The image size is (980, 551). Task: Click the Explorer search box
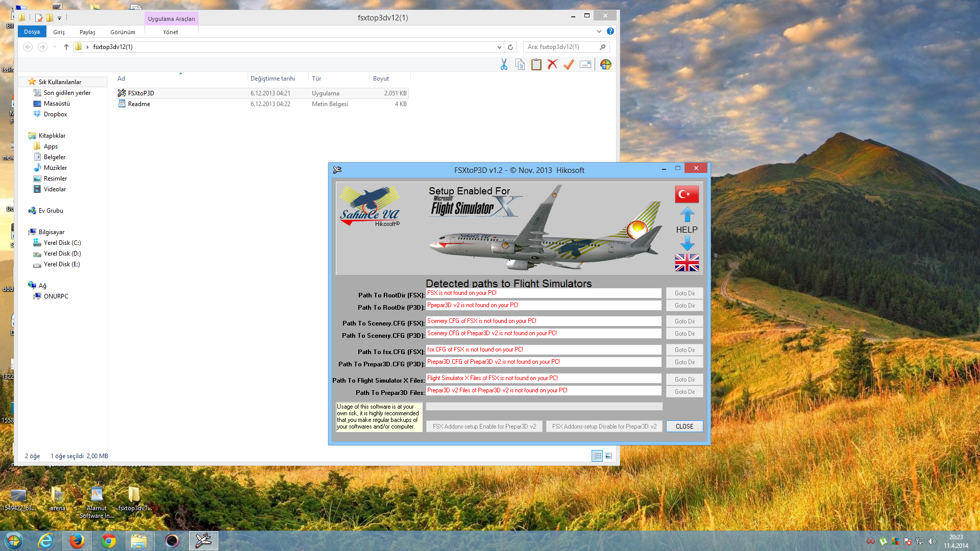(566, 47)
